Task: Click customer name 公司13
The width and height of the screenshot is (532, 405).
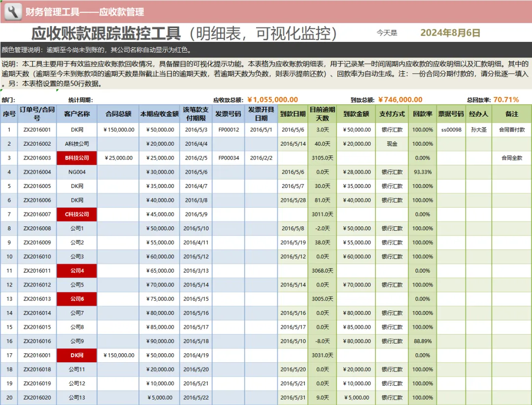Action: point(77,398)
